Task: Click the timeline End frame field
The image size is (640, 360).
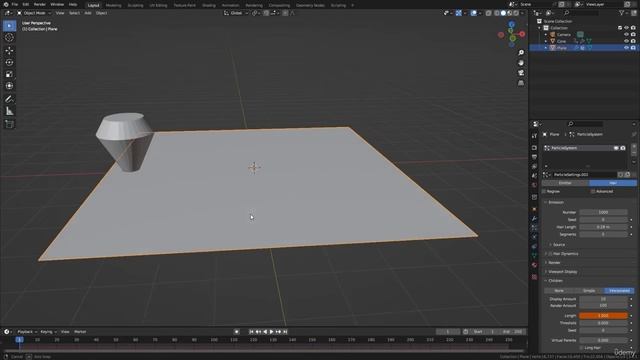Action: pyautogui.click(x=512, y=332)
